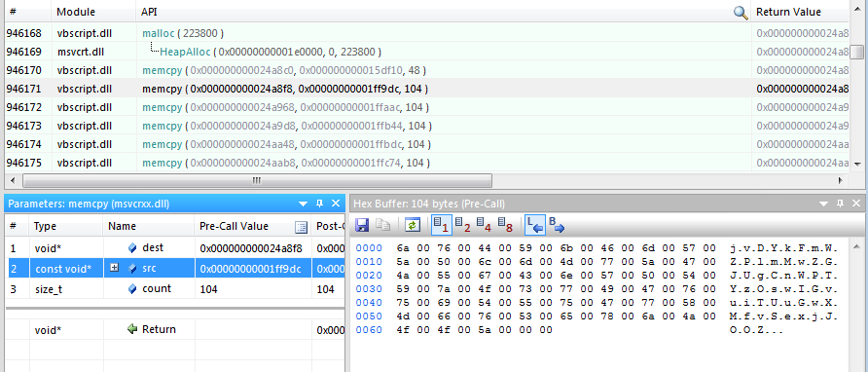The image size is (868, 372).
Task: Switch hex view to 4-byte grouping
Action: point(484,225)
